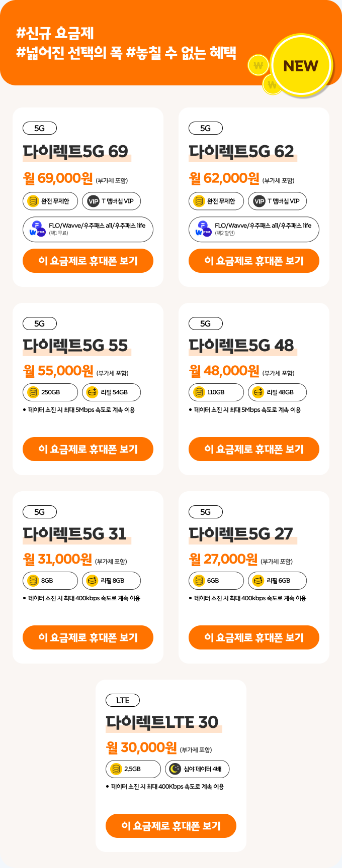View phones for the 다이렉트LTE 30 plan

171,826
